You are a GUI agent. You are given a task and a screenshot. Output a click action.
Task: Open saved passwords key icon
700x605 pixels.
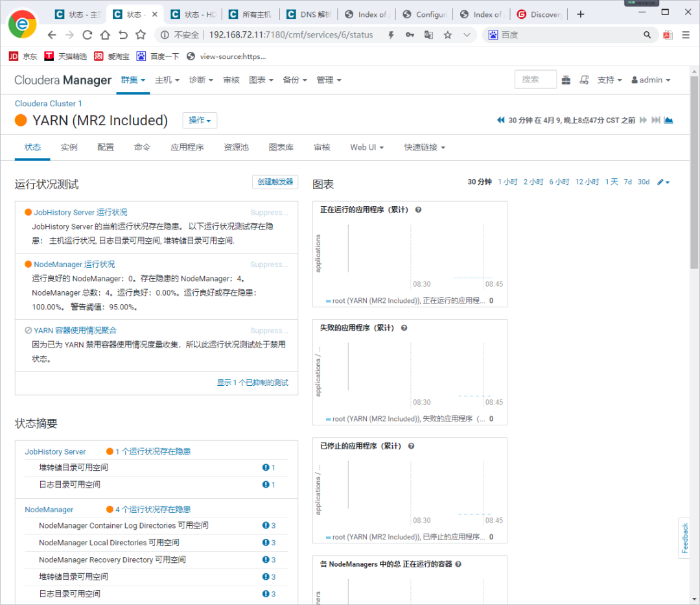coord(410,35)
